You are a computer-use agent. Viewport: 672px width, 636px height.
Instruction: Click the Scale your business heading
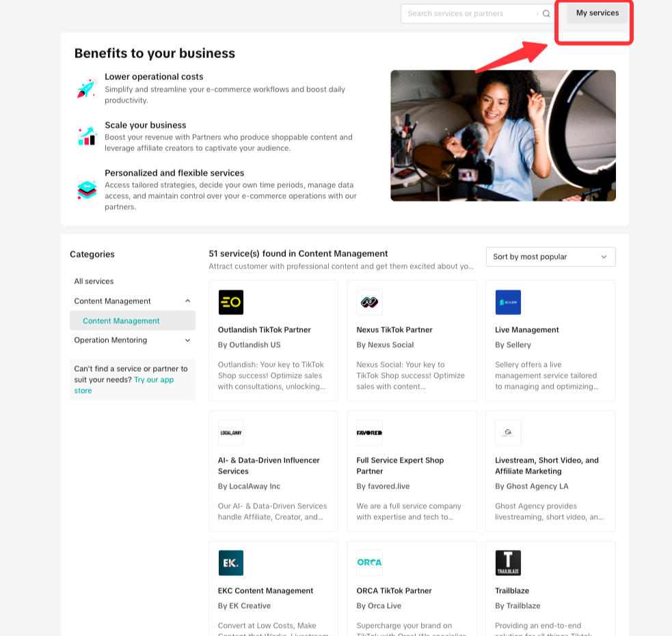coord(146,124)
